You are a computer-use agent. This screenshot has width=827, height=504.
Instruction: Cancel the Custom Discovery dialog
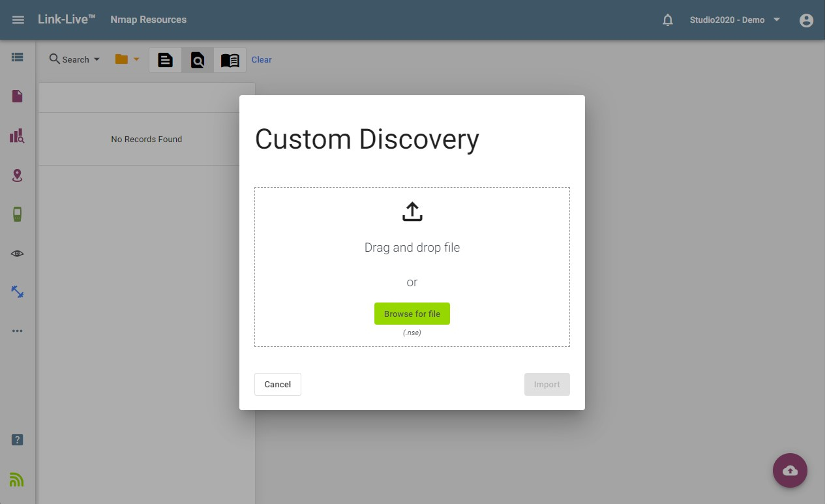(x=277, y=384)
